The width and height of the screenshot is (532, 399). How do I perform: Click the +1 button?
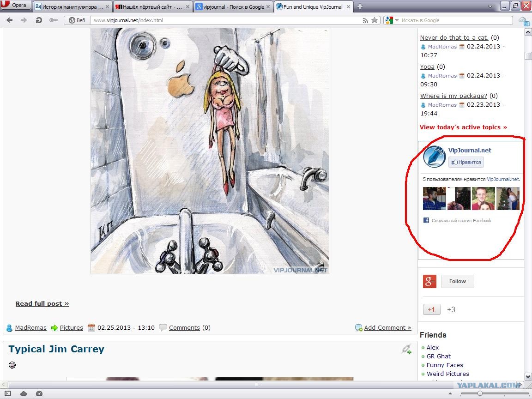click(x=432, y=309)
